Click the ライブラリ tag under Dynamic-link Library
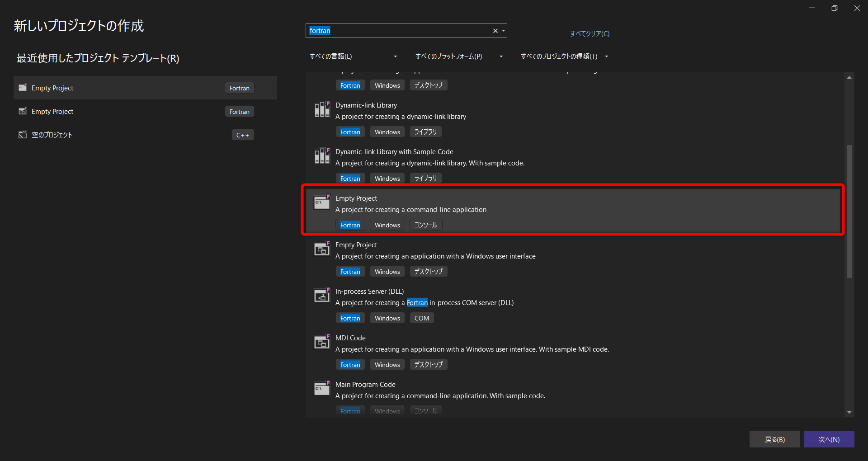Image resolution: width=868 pixels, height=461 pixels. [x=426, y=132]
